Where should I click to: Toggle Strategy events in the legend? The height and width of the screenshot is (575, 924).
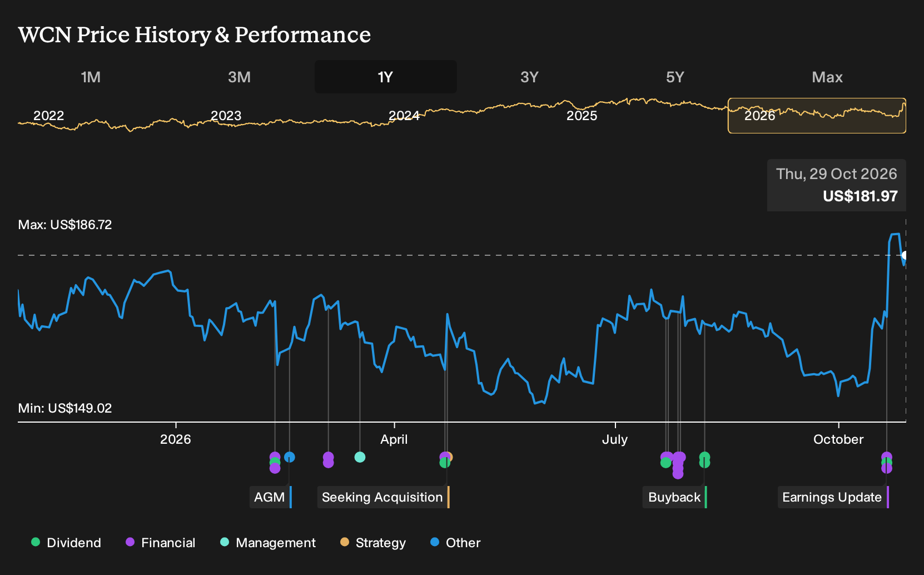point(373,543)
